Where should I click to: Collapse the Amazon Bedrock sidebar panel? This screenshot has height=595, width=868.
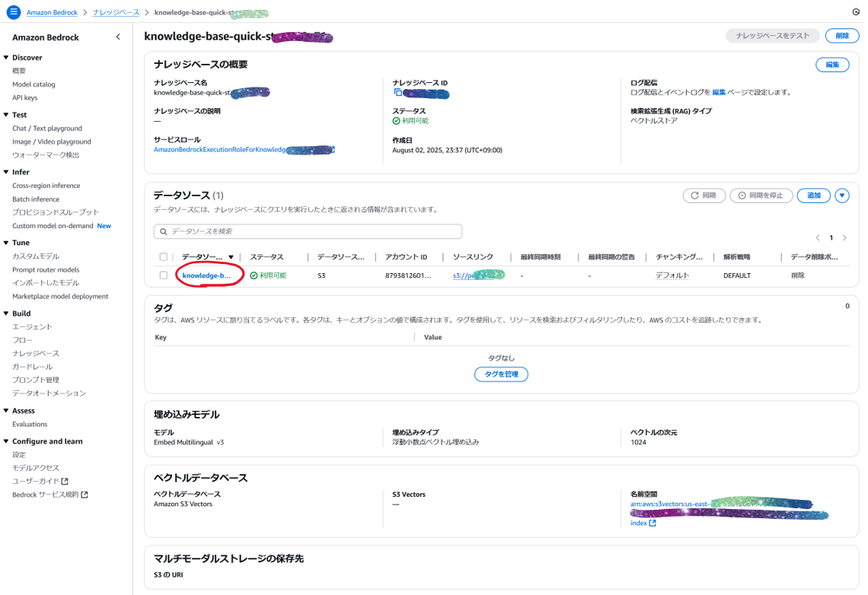118,37
